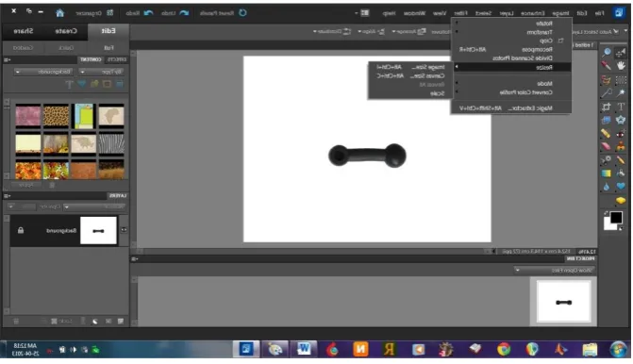The image size is (633, 364).
Task: Pick the Eyedropper tool
Action: coord(607,65)
